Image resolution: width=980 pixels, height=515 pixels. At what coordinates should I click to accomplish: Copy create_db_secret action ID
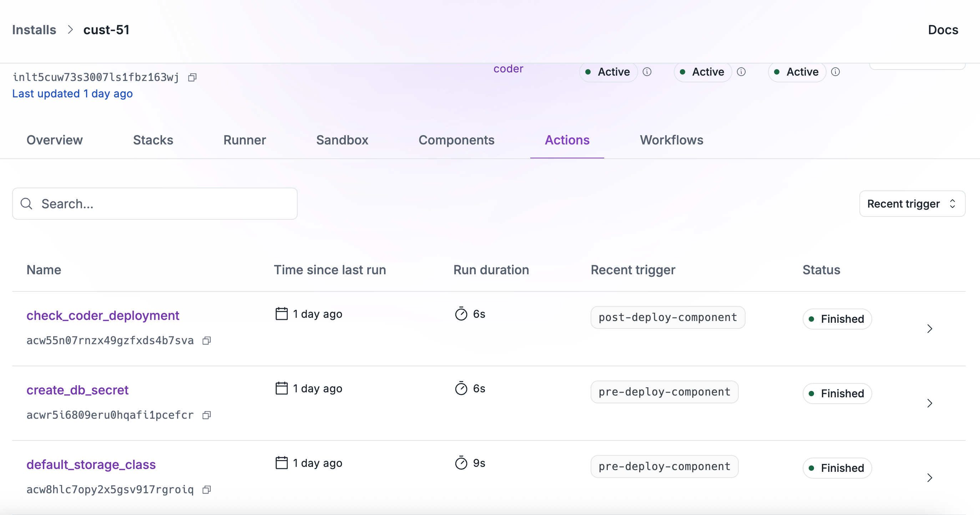pos(207,415)
